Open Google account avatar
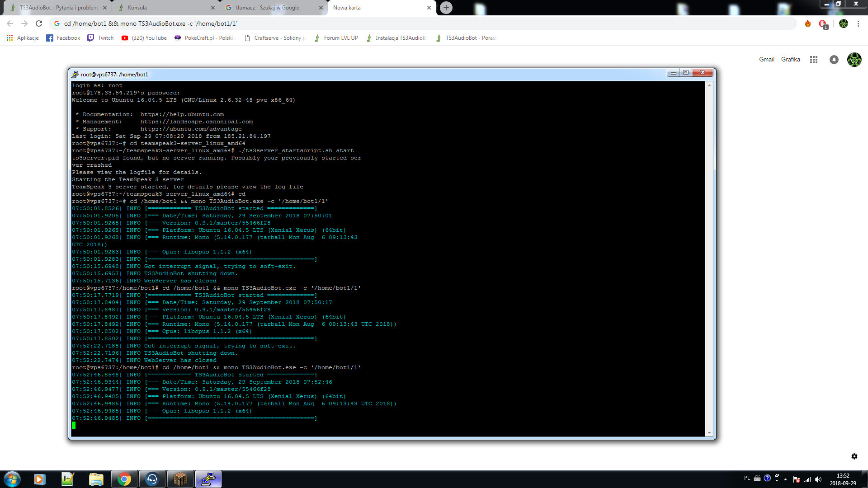Image resolution: width=868 pixels, height=488 pixels. (854, 60)
